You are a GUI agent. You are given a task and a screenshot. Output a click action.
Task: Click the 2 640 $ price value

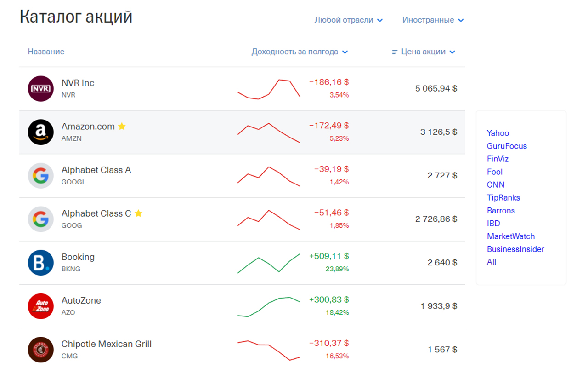442,263
